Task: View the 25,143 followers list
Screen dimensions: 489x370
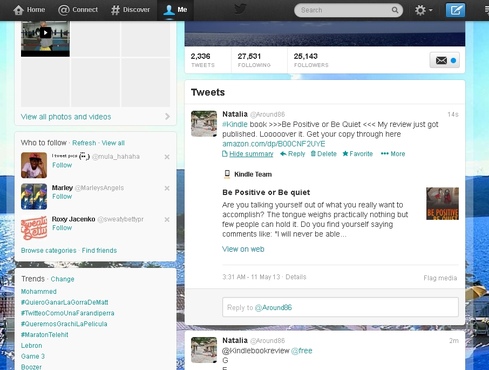Action: [311, 60]
